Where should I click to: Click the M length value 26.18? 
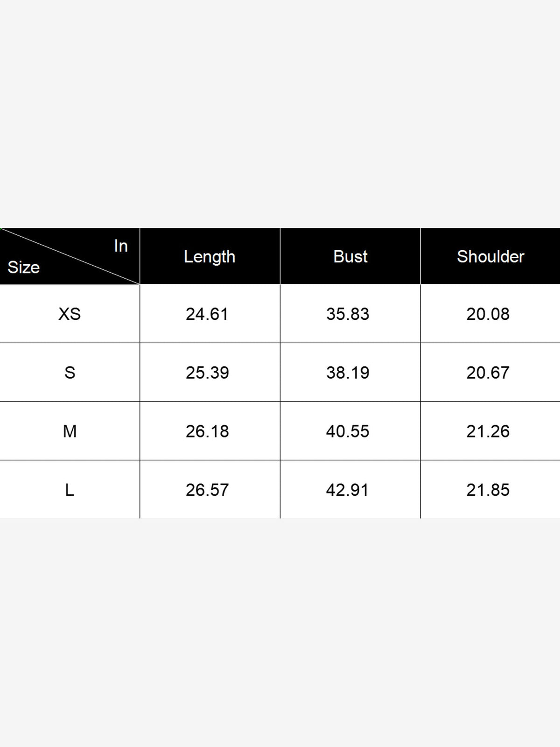(207, 431)
